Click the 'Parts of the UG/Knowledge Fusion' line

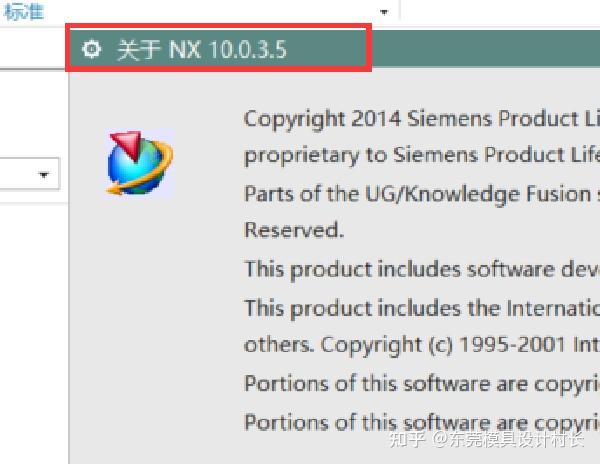(420, 193)
